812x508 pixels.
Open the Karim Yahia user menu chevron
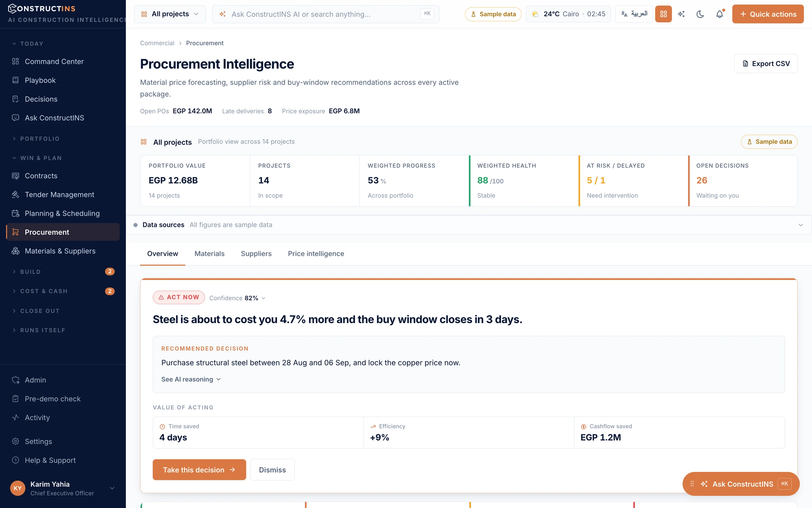[112, 488]
